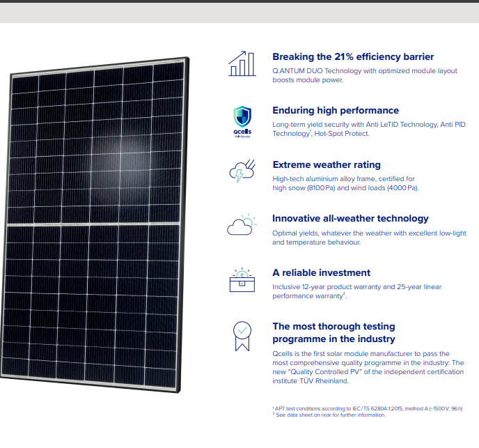Click text 'and temperature behaviour.'
Screen dimensions: 479x448
tap(316, 242)
